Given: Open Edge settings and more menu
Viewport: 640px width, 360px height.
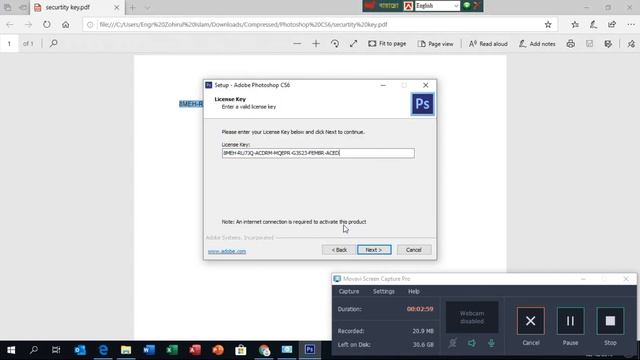Looking at the screenshot, I should point(631,24).
